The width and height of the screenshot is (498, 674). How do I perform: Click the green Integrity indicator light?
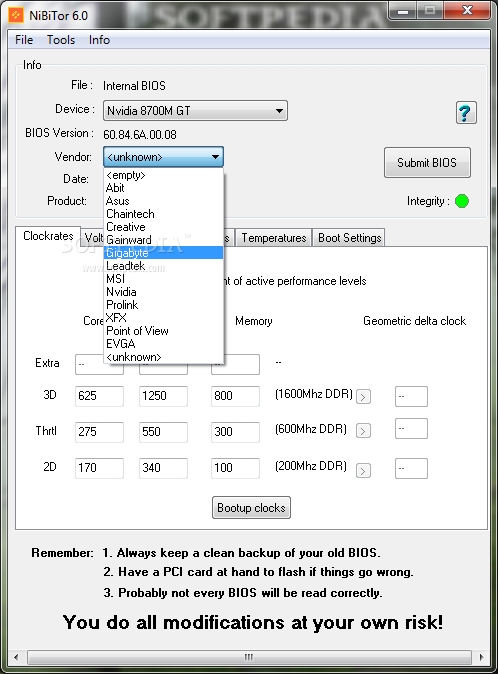pyautogui.click(x=462, y=201)
